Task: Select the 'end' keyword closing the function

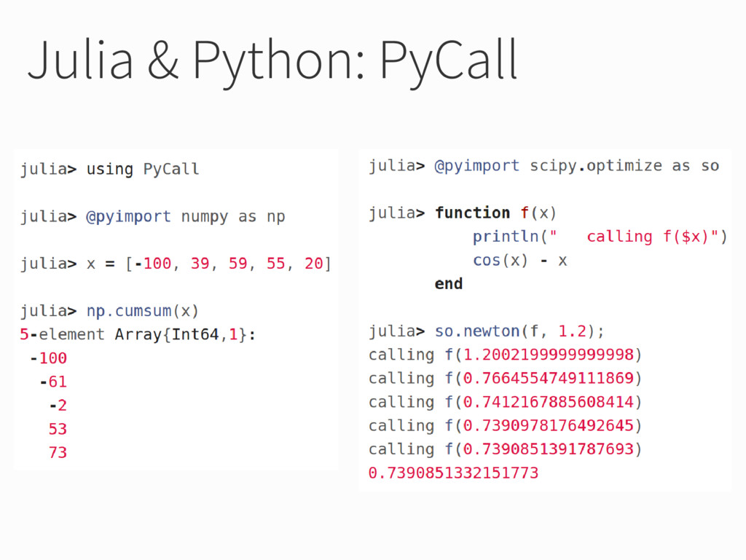Action: tap(448, 283)
